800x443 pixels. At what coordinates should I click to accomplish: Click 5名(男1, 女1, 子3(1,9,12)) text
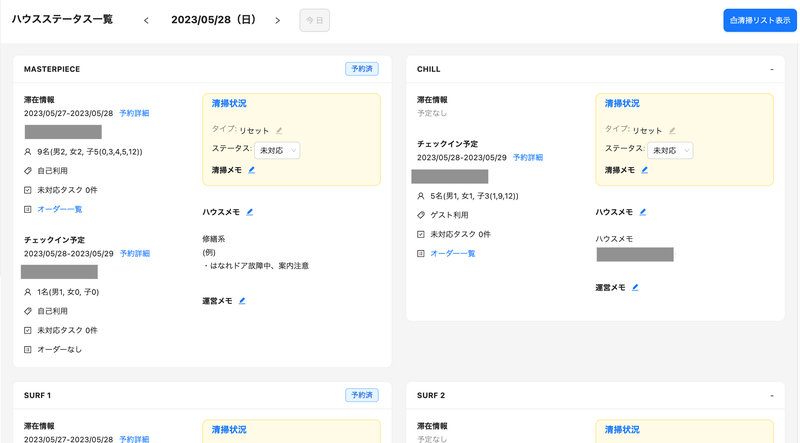coord(474,196)
